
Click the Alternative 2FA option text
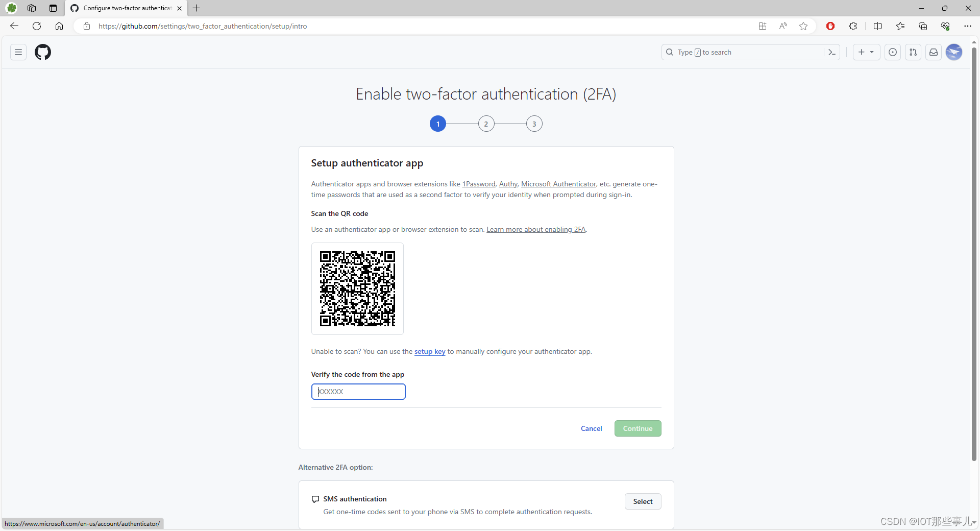tap(335, 467)
